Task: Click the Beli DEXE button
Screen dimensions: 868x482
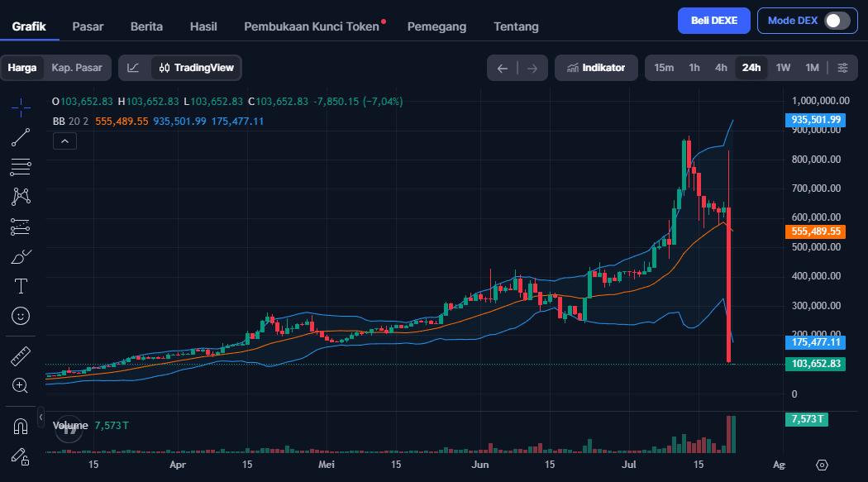Action: click(x=714, y=21)
